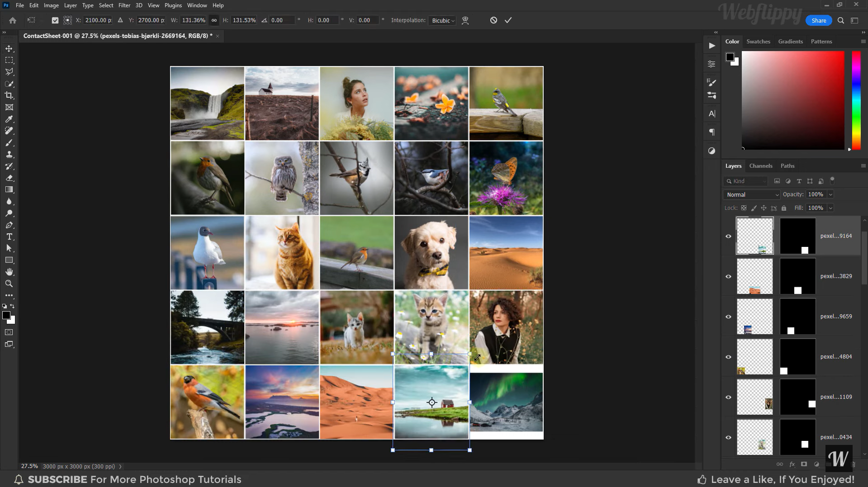Hide the pexel...3829 layer

coord(728,276)
